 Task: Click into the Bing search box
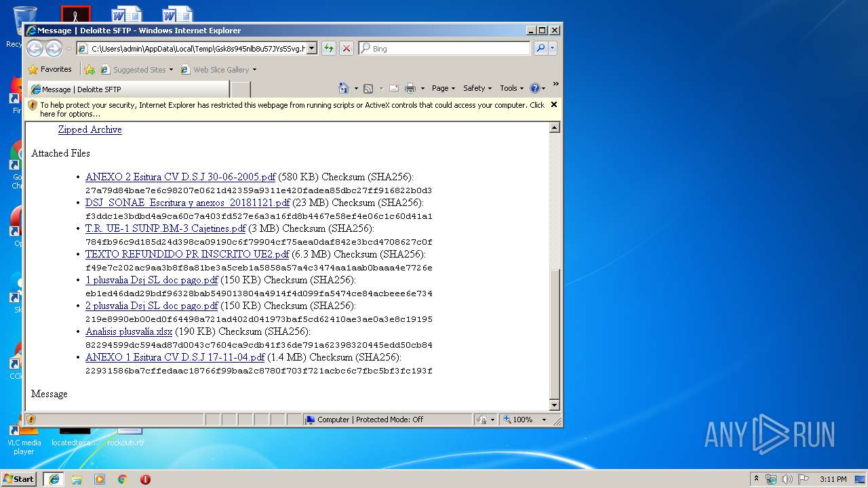[444, 48]
